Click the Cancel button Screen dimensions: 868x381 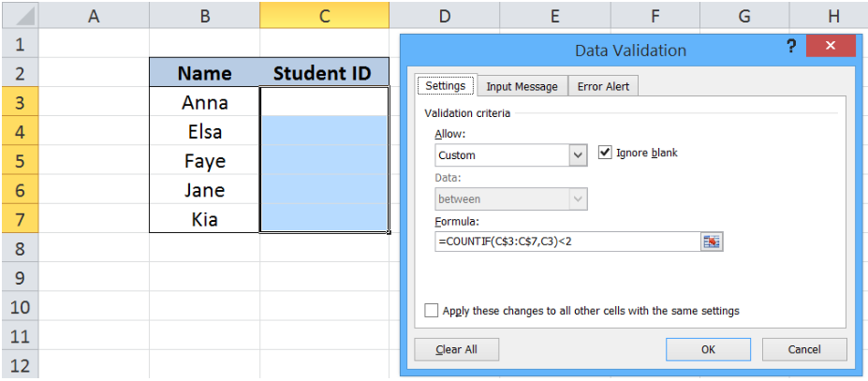pos(804,349)
